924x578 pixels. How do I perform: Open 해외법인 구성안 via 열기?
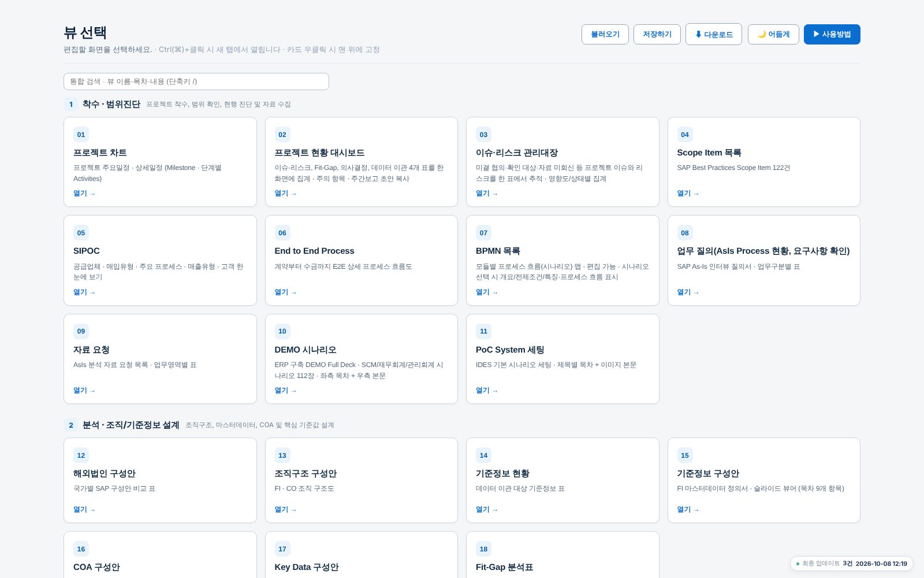[84, 510]
